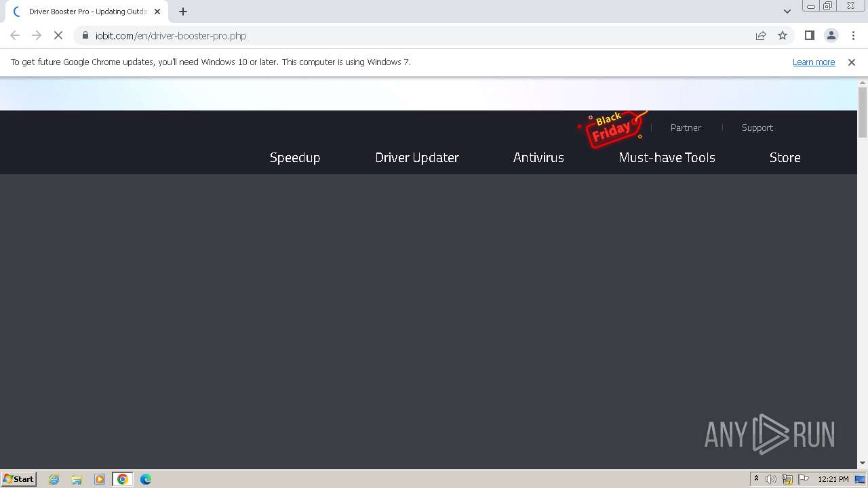Open the Learn more link

click(x=814, y=62)
